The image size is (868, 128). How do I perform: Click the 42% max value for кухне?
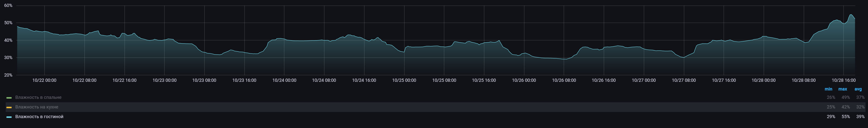(x=845, y=107)
